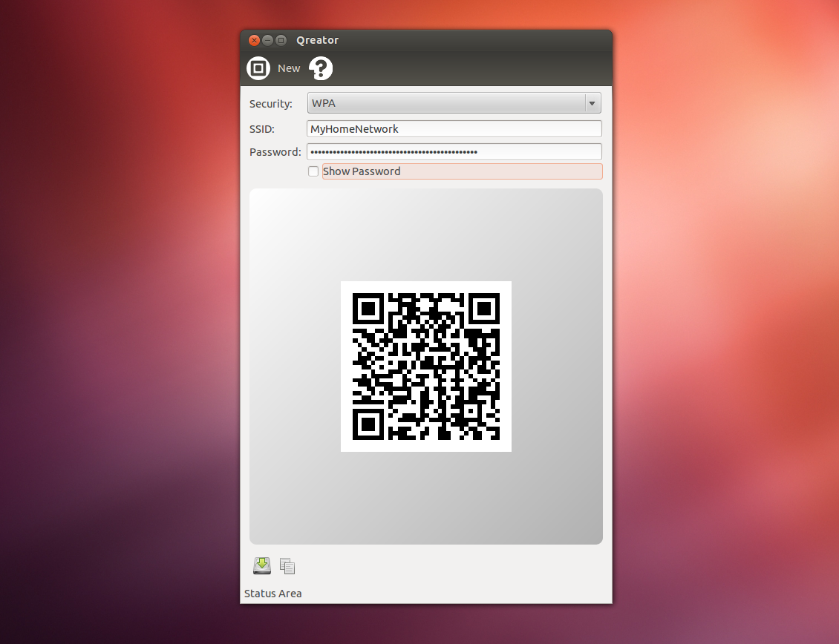839x644 pixels.
Task: Click the Status Area text
Action: (x=273, y=594)
